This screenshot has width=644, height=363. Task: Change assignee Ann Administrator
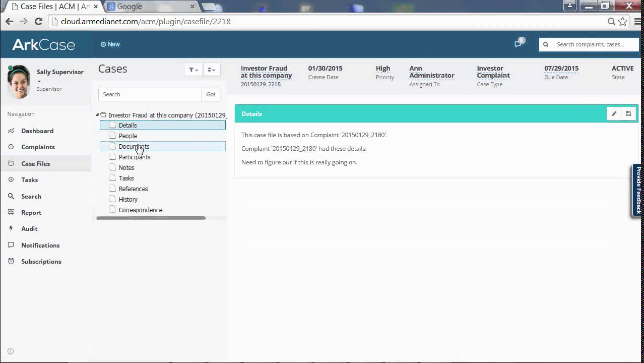coord(432,72)
